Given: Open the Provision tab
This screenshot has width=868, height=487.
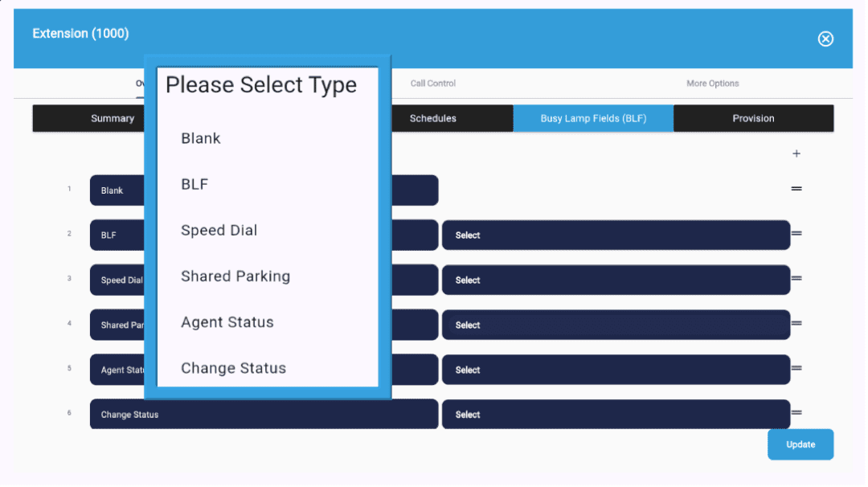Looking at the screenshot, I should pos(753,118).
